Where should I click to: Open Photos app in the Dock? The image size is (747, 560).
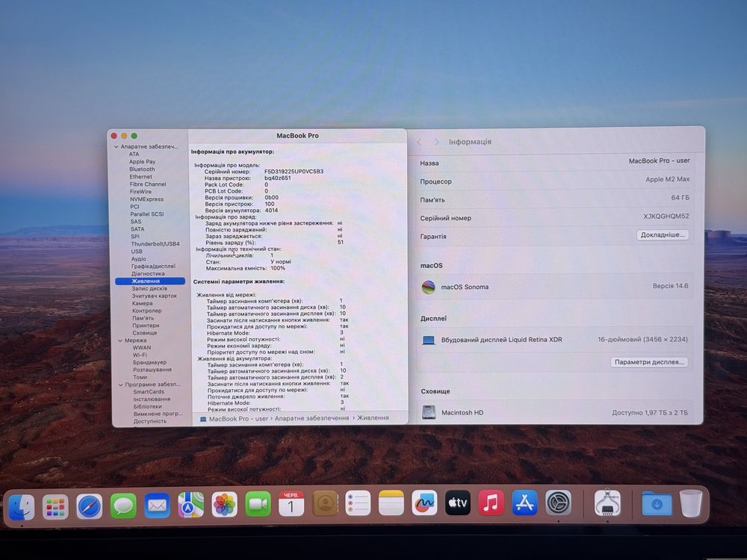point(224,505)
